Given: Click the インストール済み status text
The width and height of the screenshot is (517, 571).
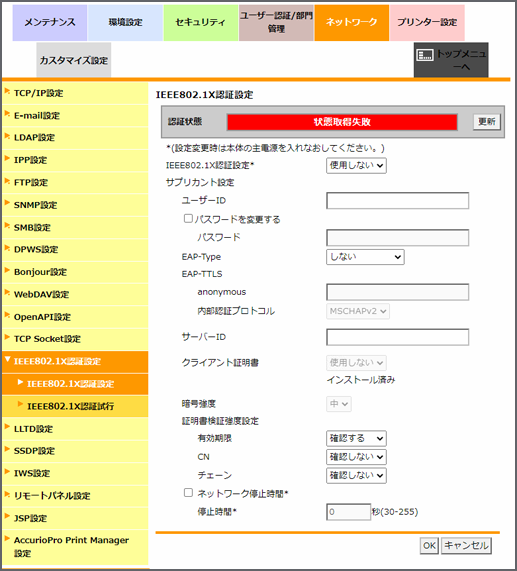Looking at the screenshot, I should 361,380.
